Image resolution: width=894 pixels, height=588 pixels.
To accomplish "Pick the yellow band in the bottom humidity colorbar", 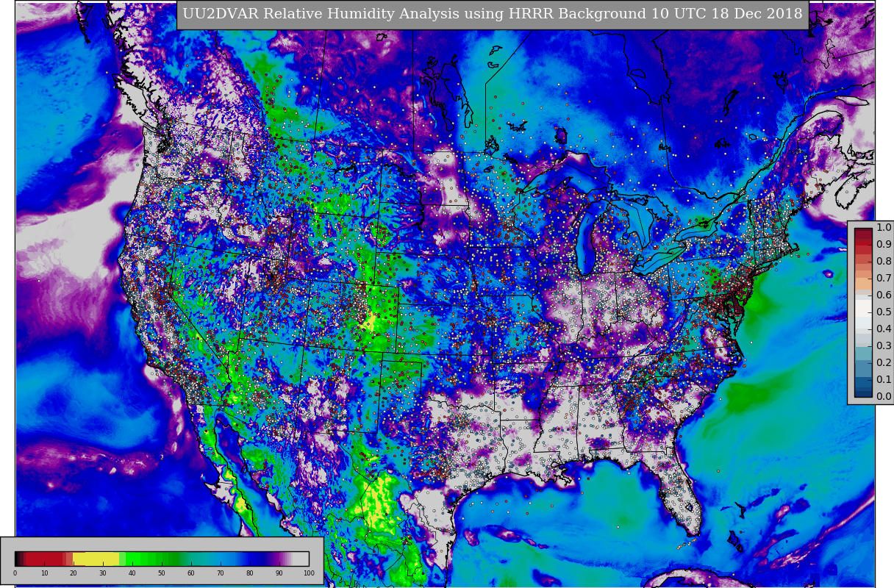I will (x=96, y=559).
